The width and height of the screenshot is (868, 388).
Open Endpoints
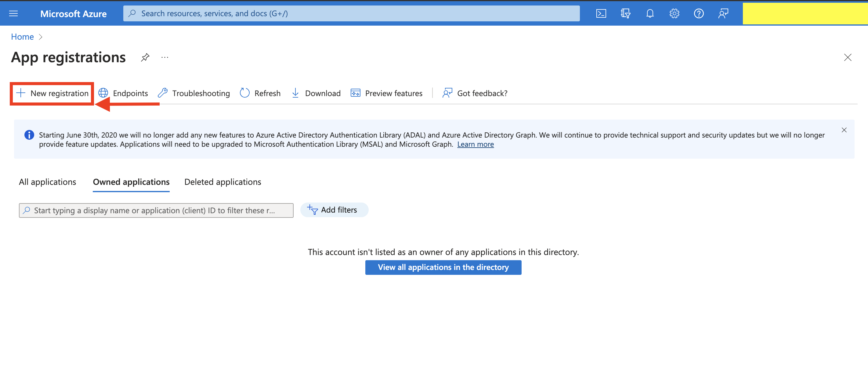pos(123,93)
